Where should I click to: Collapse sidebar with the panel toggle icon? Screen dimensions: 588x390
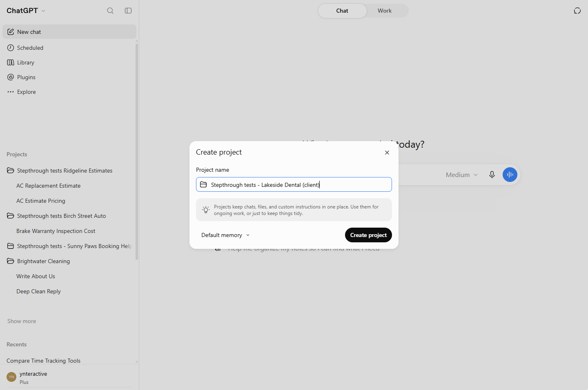pos(128,11)
